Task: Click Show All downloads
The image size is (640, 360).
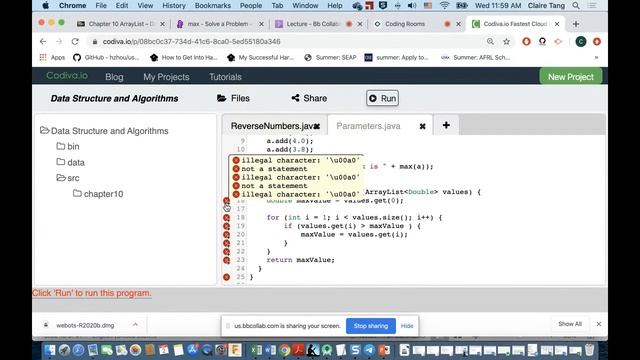Action: [570, 324]
